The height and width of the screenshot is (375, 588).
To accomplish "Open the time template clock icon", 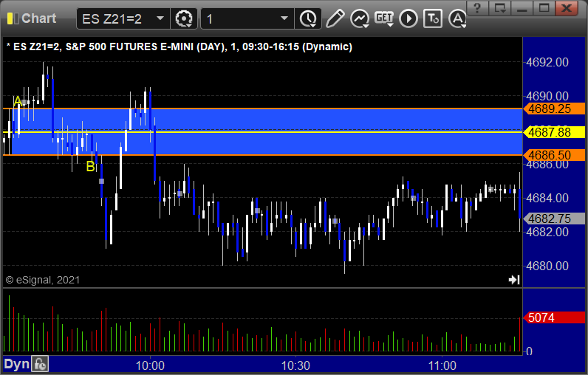I will point(308,18).
